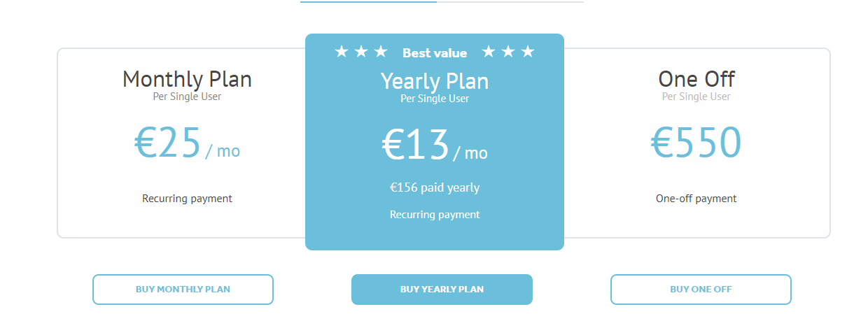Screen dimensions: 868x328
Task: Click the first star right of Best value
Action: pyautogui.click(x=489, y=52)
